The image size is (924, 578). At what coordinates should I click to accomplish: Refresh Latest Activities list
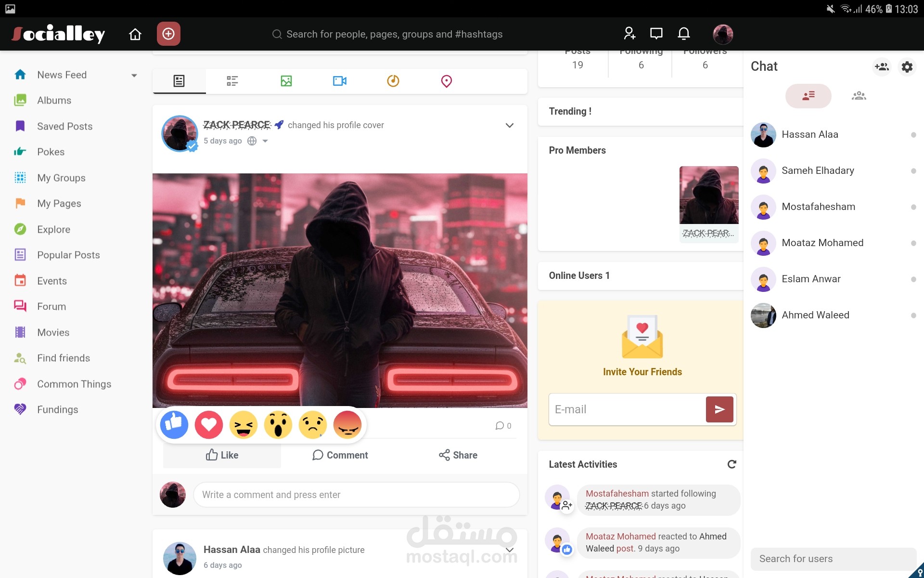(x=731, y=464)
